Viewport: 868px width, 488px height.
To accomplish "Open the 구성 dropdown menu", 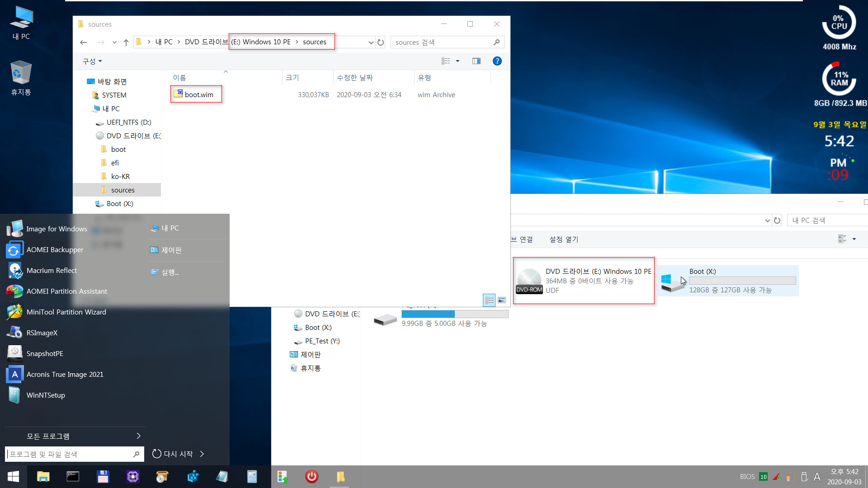I will [x=92, y=61].
